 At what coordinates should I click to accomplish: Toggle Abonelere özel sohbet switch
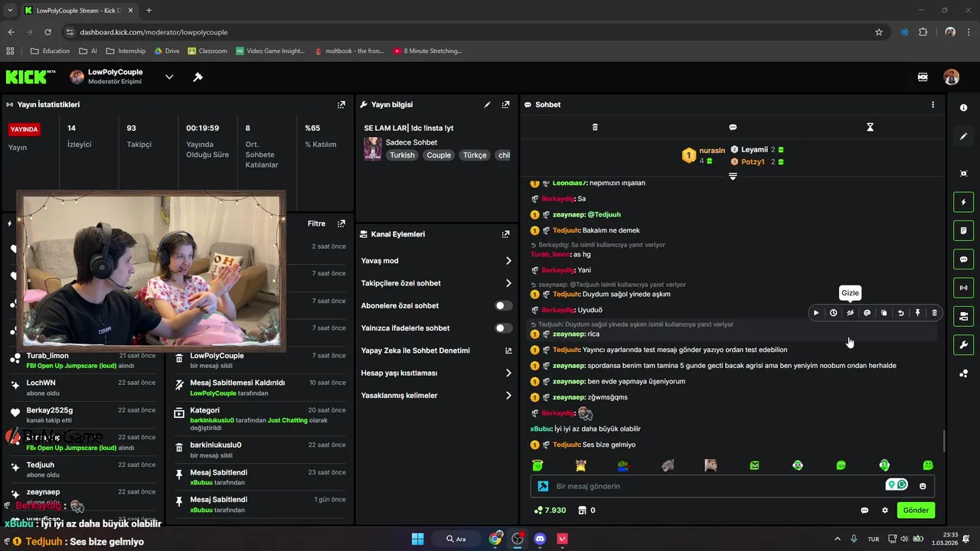tap(503, 305)
